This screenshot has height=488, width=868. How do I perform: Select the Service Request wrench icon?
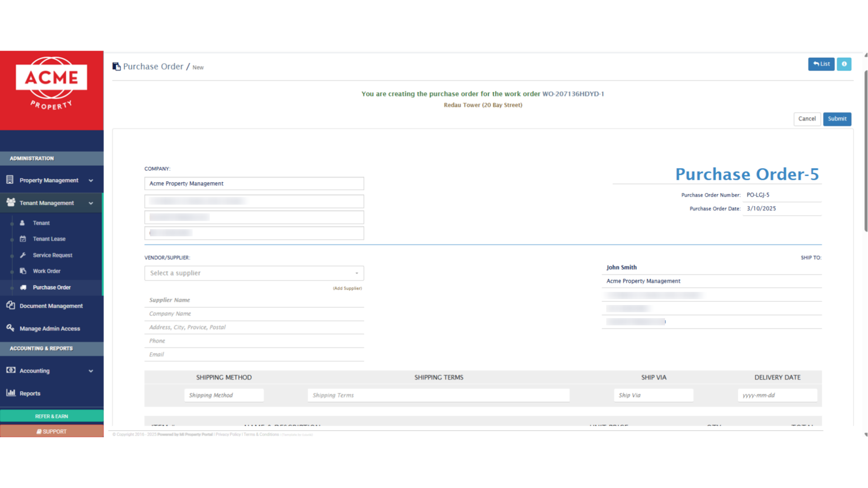(x=23, y=255)
